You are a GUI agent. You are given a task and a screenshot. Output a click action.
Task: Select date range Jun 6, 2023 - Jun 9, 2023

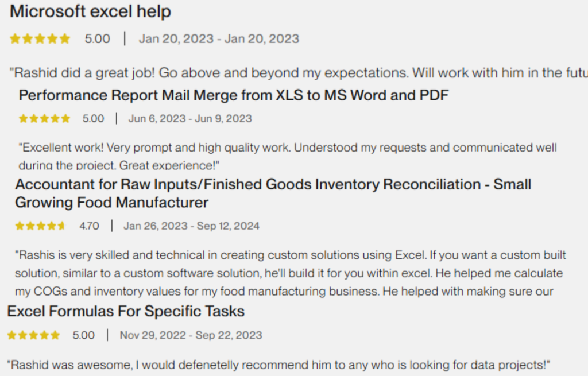(190, 119)
